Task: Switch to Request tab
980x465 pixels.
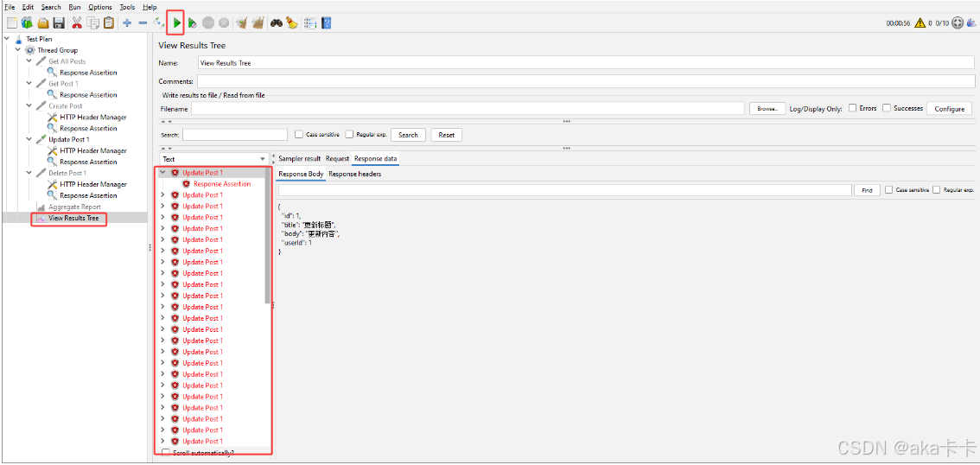Action: (338, 159)
